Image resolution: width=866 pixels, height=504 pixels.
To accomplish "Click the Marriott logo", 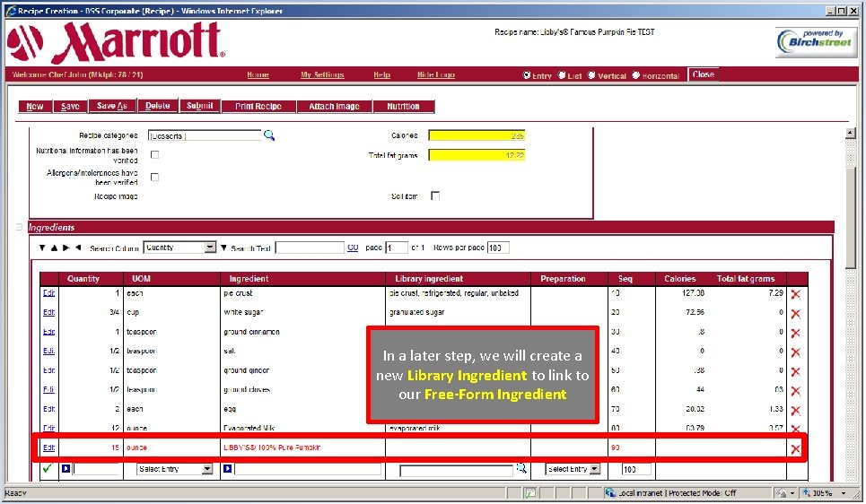I will point(117,42).
